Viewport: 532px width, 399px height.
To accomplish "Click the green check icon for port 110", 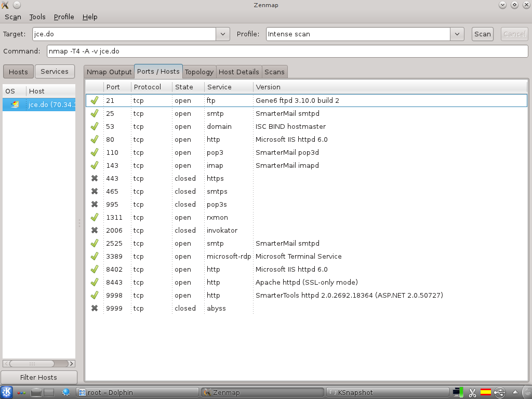I will 95,152.
